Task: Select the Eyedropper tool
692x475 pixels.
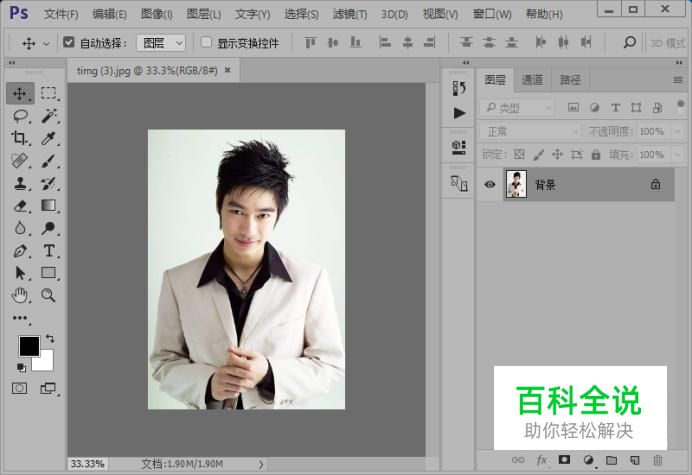Action: pos(49,138)
